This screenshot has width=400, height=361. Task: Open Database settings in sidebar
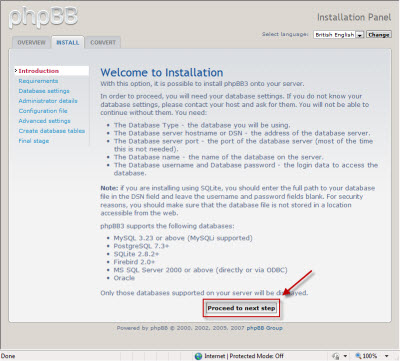click(x=44, y=91)
